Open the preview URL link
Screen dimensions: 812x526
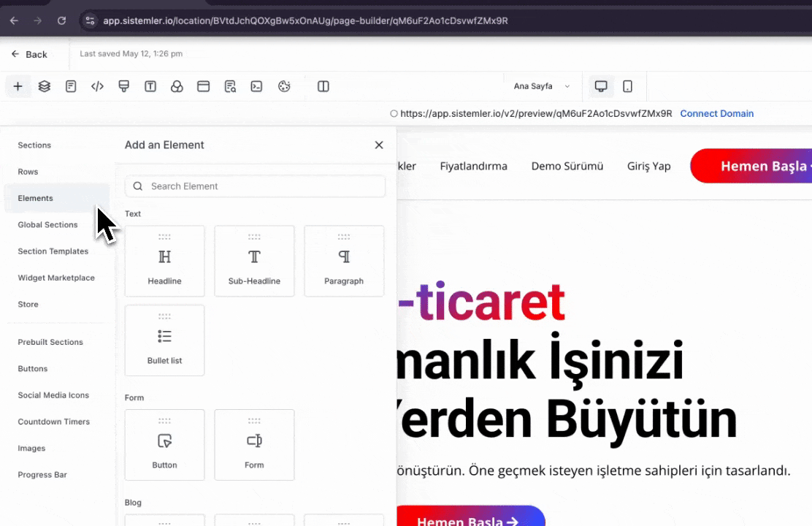pos(536,113)
